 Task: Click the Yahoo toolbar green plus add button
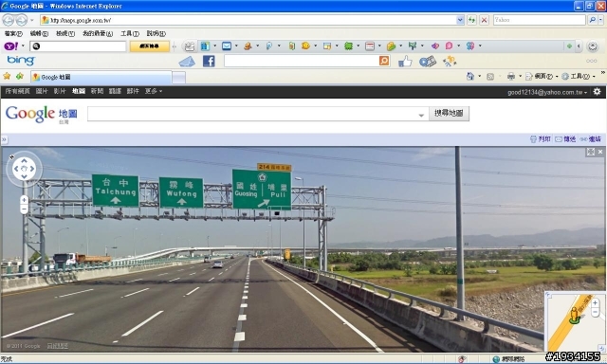569,46
